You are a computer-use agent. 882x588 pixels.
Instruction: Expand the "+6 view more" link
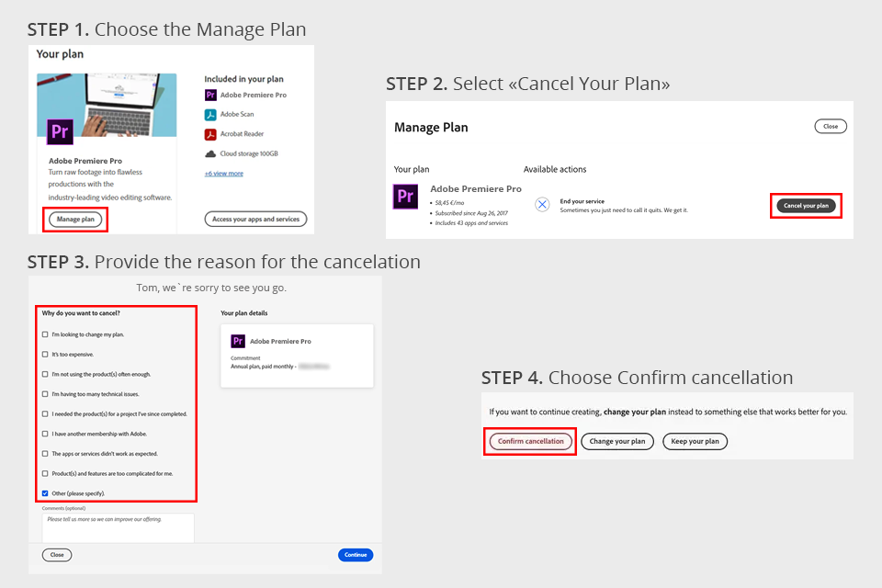(223, 174)
